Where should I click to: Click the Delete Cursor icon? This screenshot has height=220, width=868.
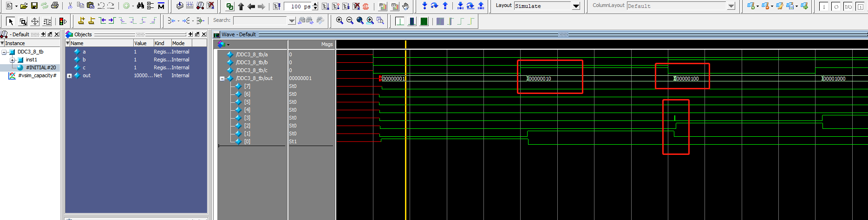point(91,21)
